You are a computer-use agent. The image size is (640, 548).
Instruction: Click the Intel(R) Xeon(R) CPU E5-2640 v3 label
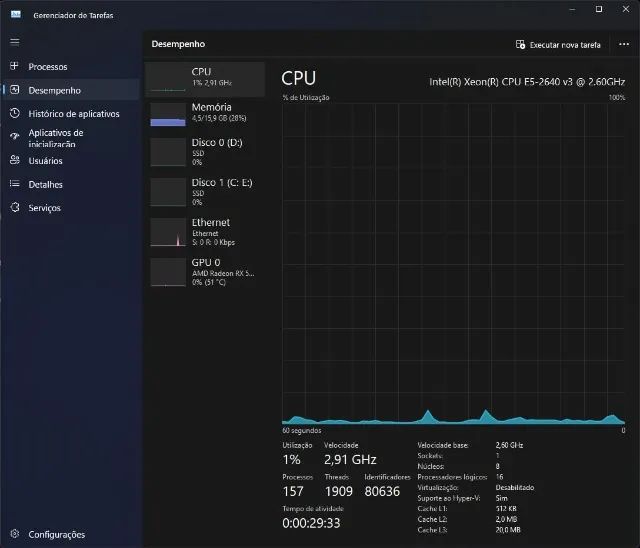point(527,82)
